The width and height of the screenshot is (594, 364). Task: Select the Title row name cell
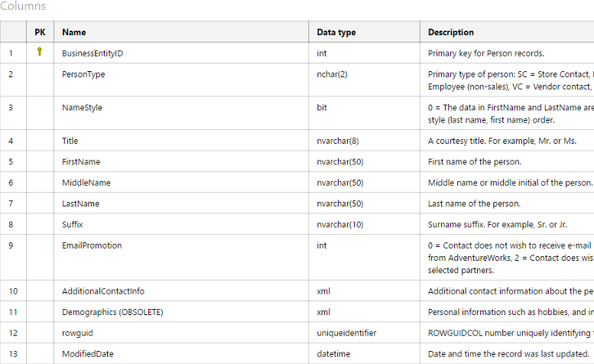tap(70, 141)
